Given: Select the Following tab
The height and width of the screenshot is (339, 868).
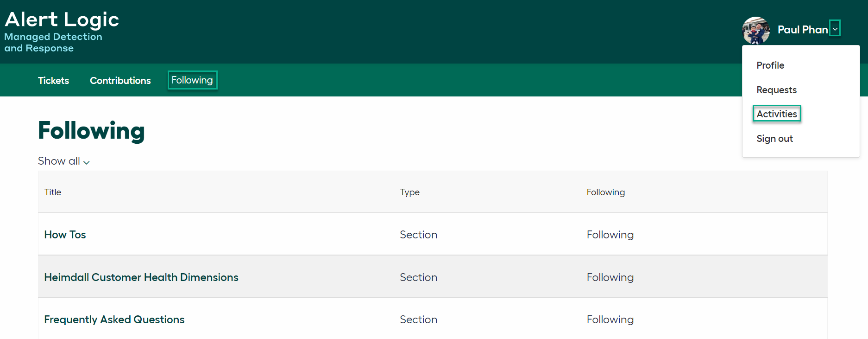Looking at the screenshot, I should point(192,80).
